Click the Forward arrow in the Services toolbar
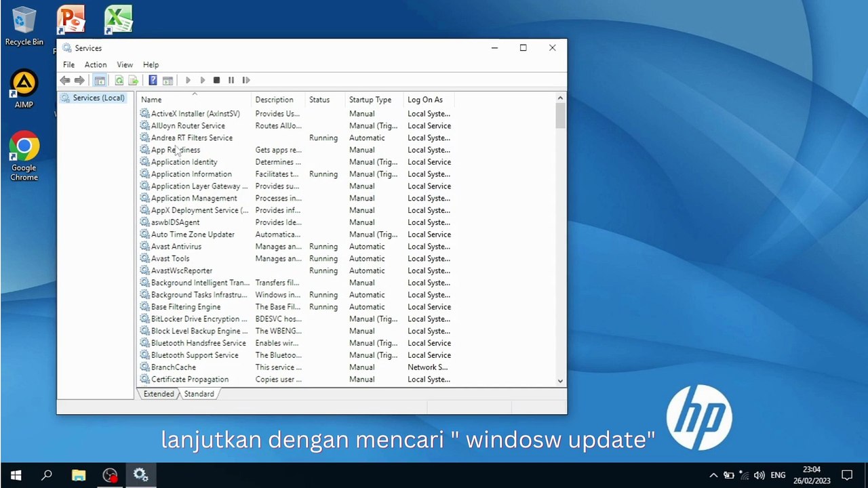 79,81
